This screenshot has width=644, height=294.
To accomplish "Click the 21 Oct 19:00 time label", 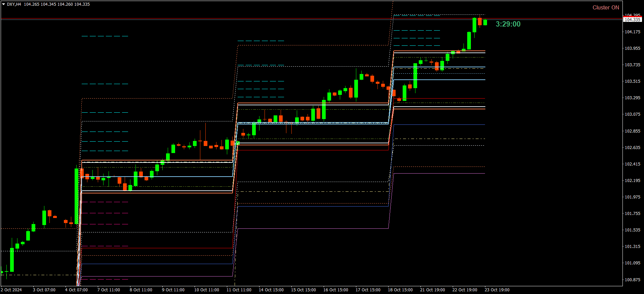I will point(433,290).
